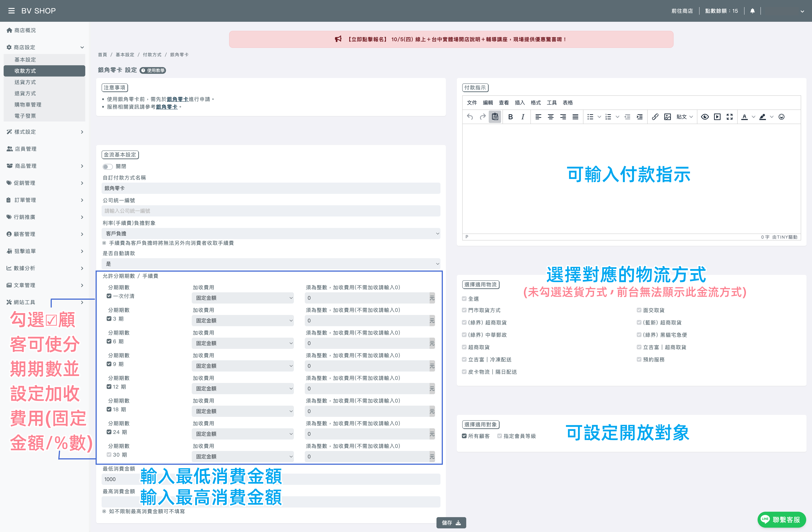Viewport: 812px width, 532px height.
Task: Open the 插入 editor menu
Action: point(520,103)
